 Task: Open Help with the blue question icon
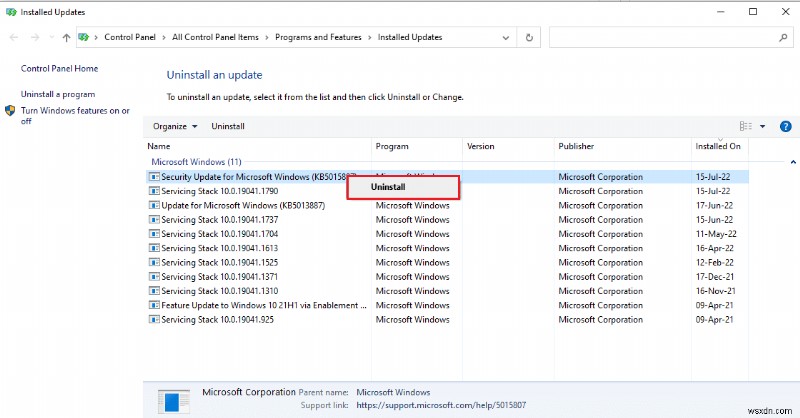(786, 126)
